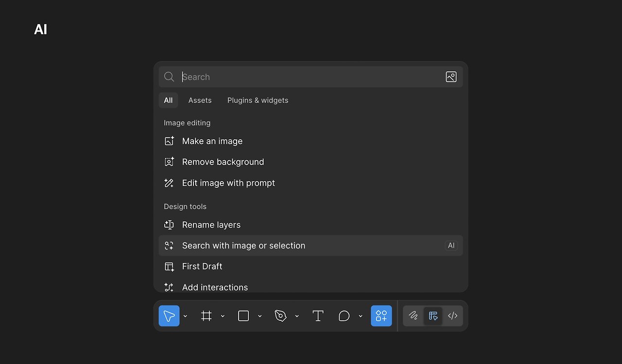This screenshot has height=364, width=622.
Task: Select the Frame tool
Action: pos(207,316)
